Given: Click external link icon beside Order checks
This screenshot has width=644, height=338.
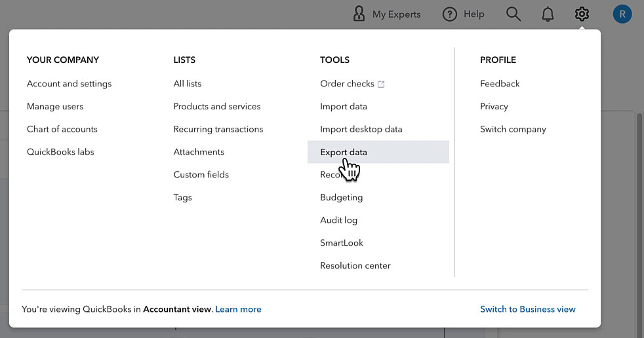Looking at the screenshot, I should pos(381,84).
